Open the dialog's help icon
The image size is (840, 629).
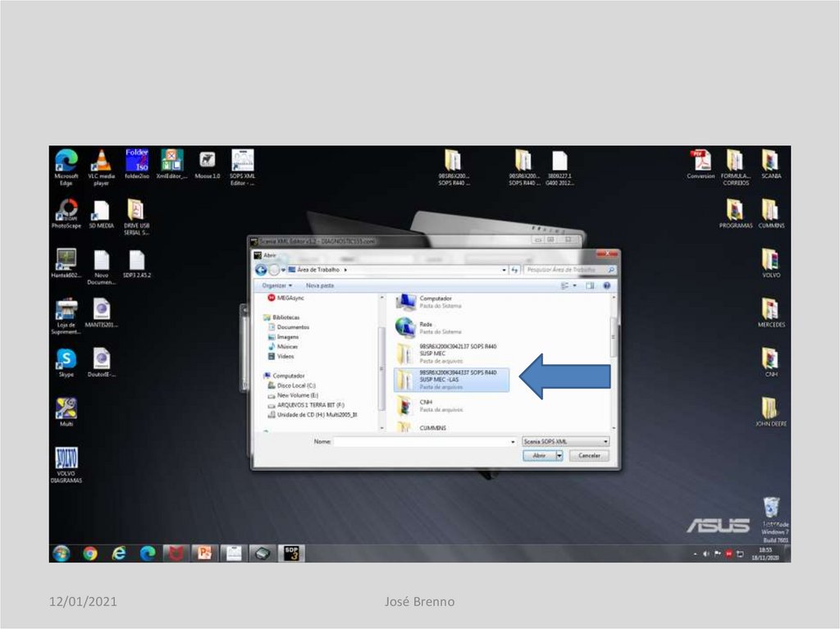coord(606,285)
